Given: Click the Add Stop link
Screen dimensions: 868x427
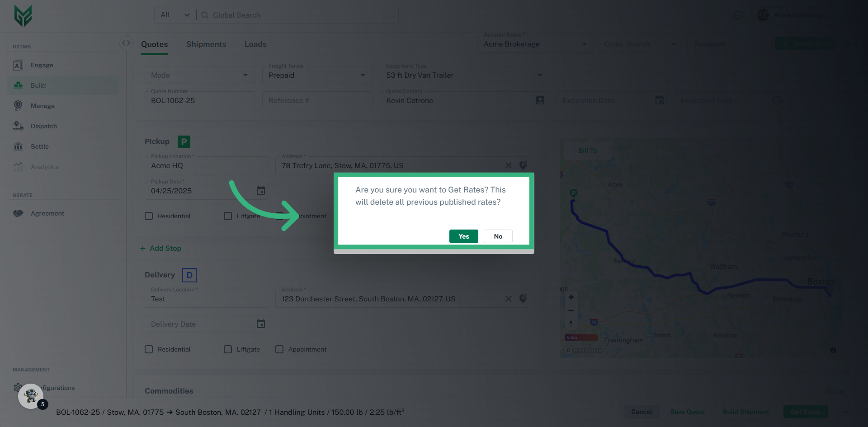Looking at the screenshot, I should click(161, 248).
